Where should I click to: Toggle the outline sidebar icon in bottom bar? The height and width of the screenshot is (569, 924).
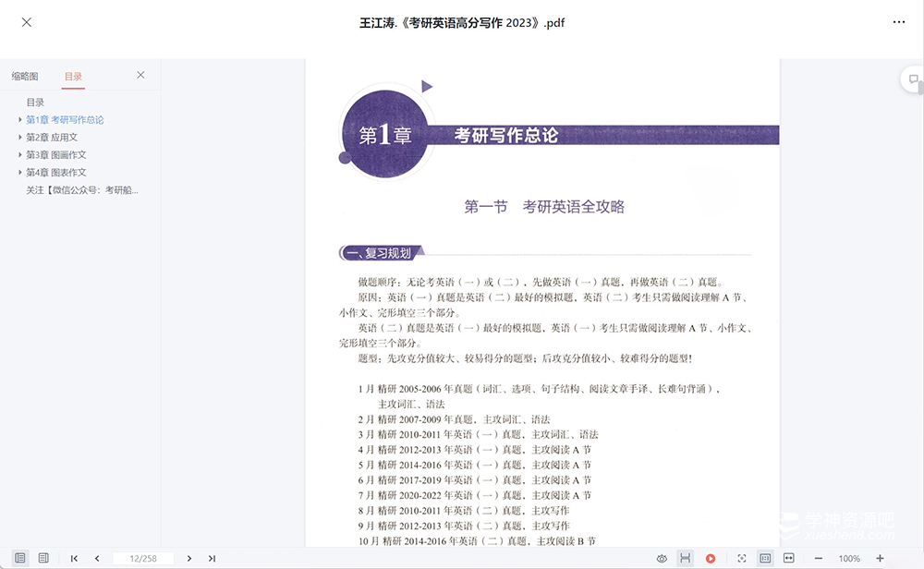click(x=20, y=558)
